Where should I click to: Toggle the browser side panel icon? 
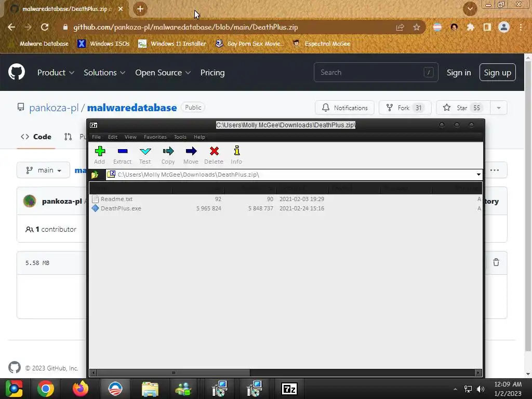(x=487, y=27)
